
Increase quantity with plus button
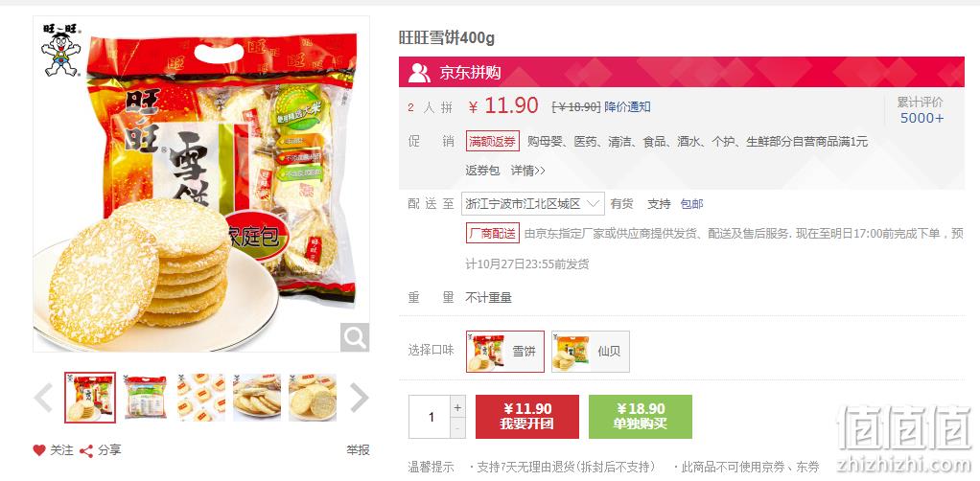(457, 407)
